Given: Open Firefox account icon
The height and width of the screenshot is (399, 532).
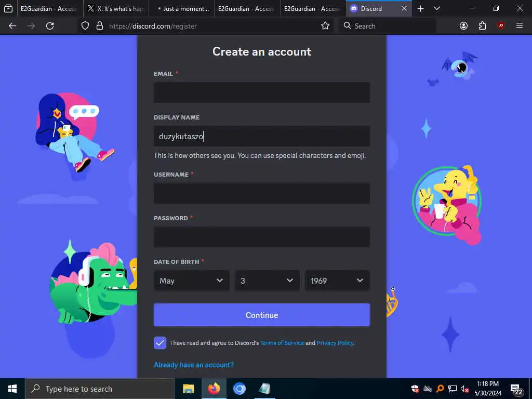Looking at the screenshot, I should click(463, 26).
